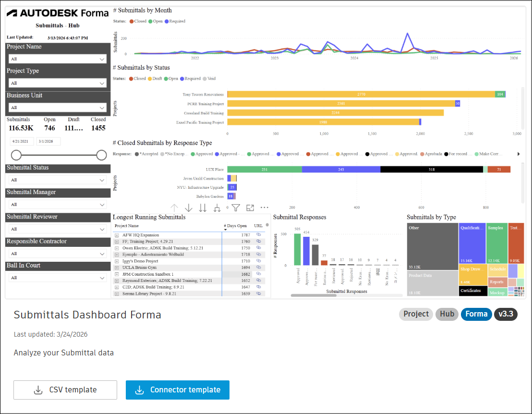
Task: Click Submittal Responses chart horizontal scrollbar
Action: tap(314, 295)
